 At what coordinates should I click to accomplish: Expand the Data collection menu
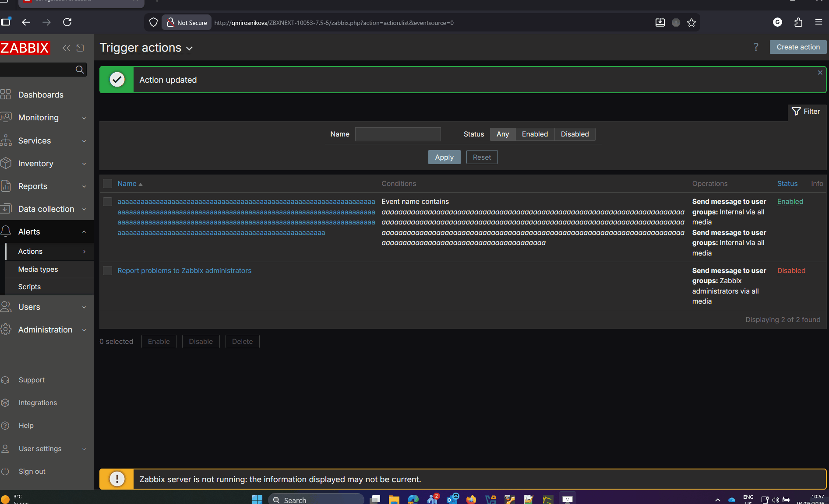coord(47,209)
